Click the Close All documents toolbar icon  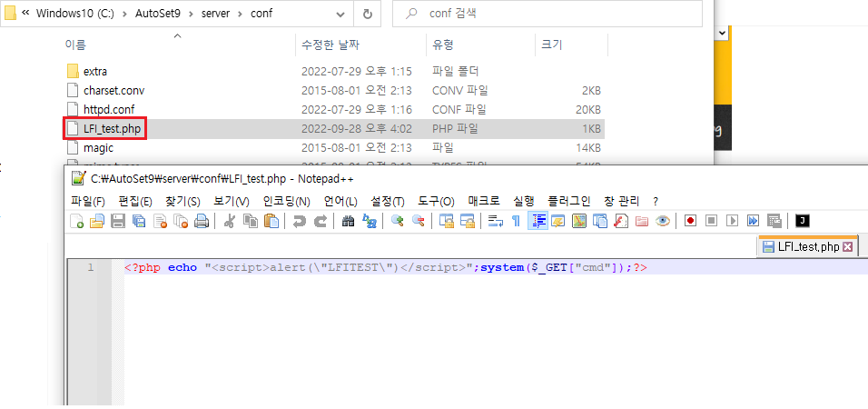pyautogui.click(x=181, y=221)
